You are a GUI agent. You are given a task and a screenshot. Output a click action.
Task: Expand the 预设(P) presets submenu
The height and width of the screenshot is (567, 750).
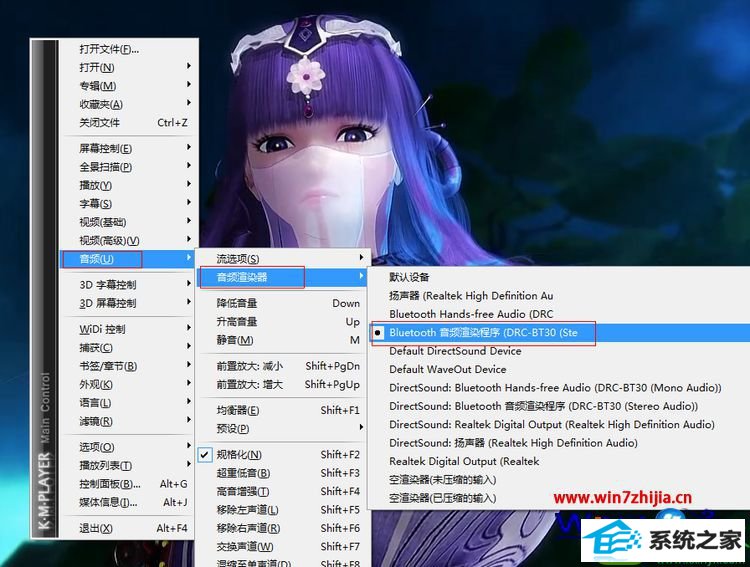tap(282, 428)
